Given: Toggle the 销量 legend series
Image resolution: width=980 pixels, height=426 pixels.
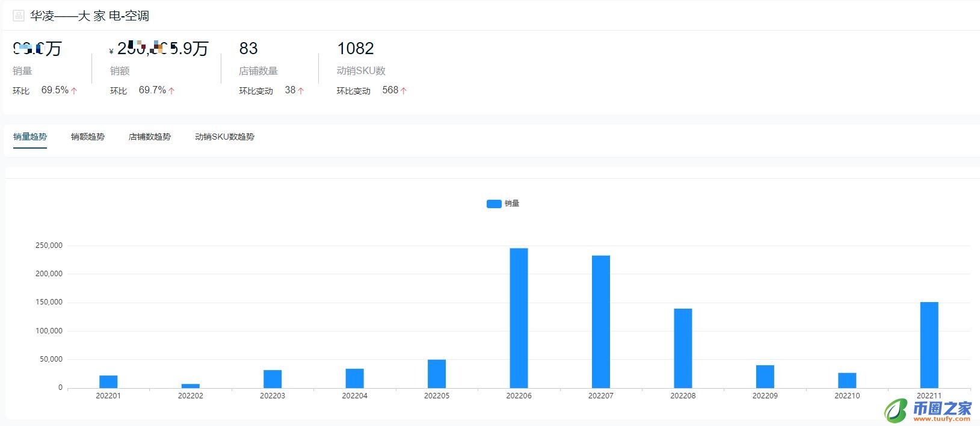Looking at the screenshot, I should tap(512, 203).
